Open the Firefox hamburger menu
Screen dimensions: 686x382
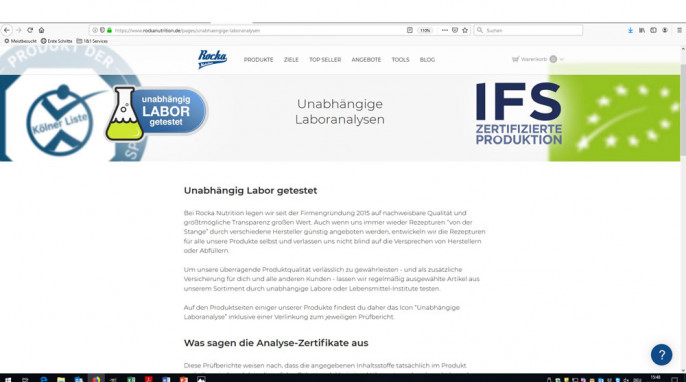pos(679,30)
